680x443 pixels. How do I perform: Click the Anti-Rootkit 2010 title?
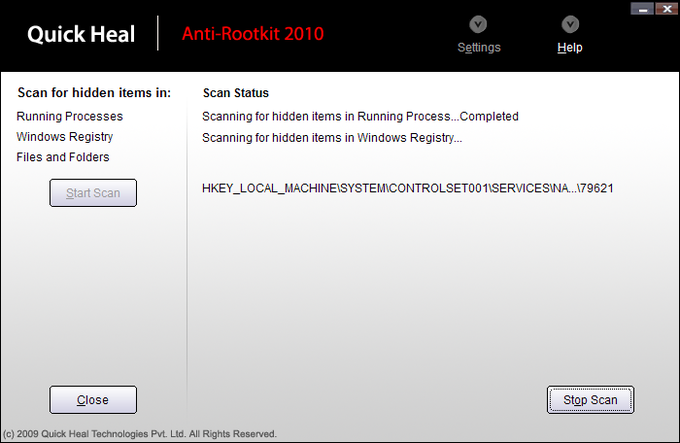pos(253,34)
